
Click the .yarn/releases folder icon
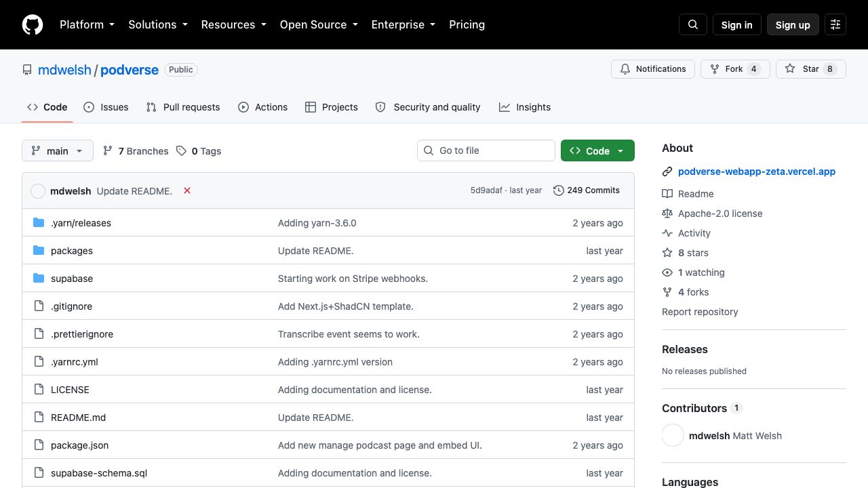pos(39,223)
